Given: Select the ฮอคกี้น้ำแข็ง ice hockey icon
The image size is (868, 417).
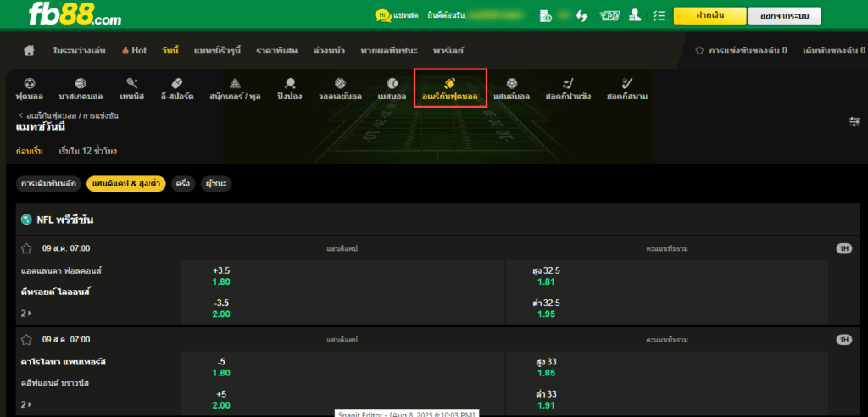Looking at the screenshot, I should 568,84.
